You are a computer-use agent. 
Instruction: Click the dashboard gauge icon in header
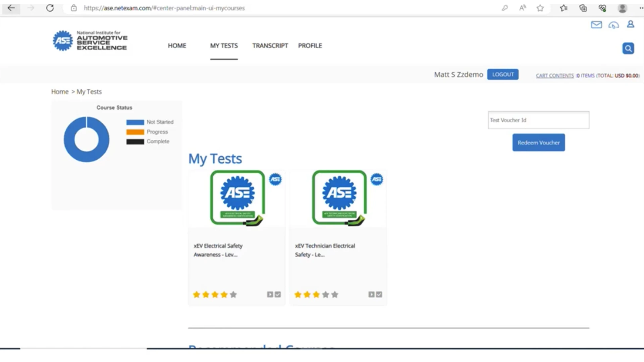(613, 25)
